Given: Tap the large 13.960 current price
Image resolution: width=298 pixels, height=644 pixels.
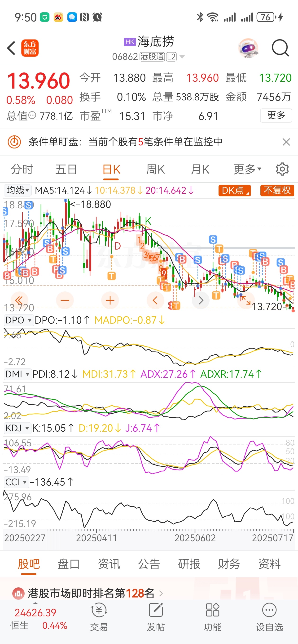Looking at the screenshot, I should tap(39, 81).
